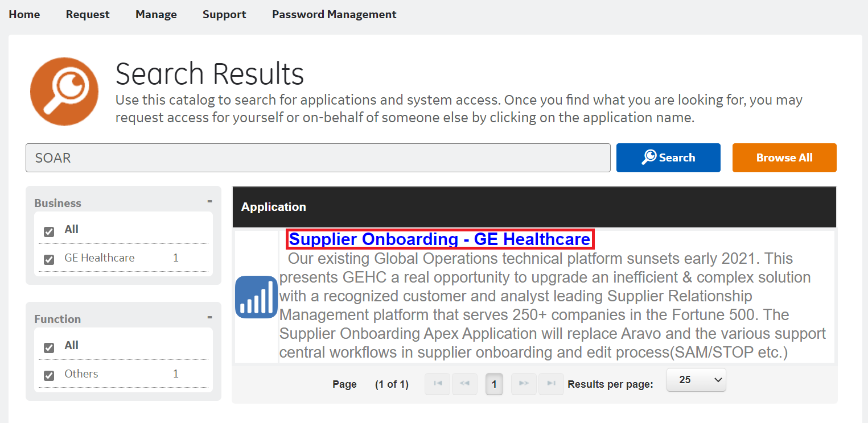This screenshot has width=868, height=423.
Task: Click the orange magnifier search results logo
Action: tap(64, 92)
